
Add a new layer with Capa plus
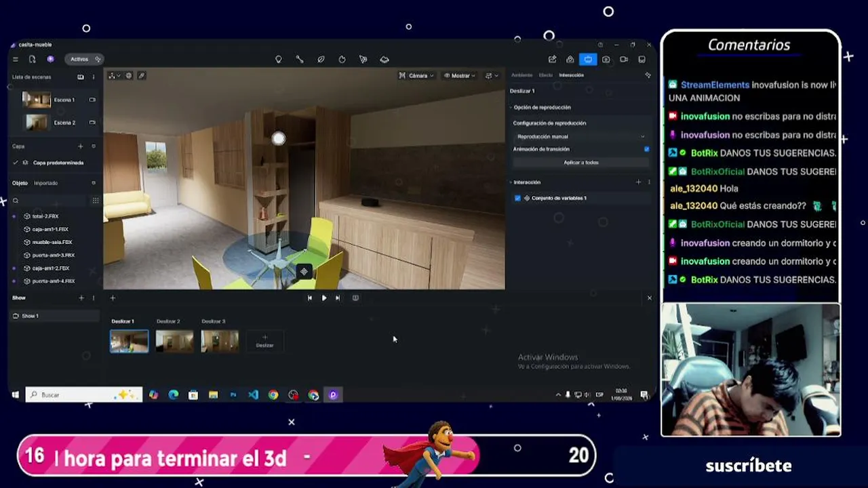click(x=80, y=146)
